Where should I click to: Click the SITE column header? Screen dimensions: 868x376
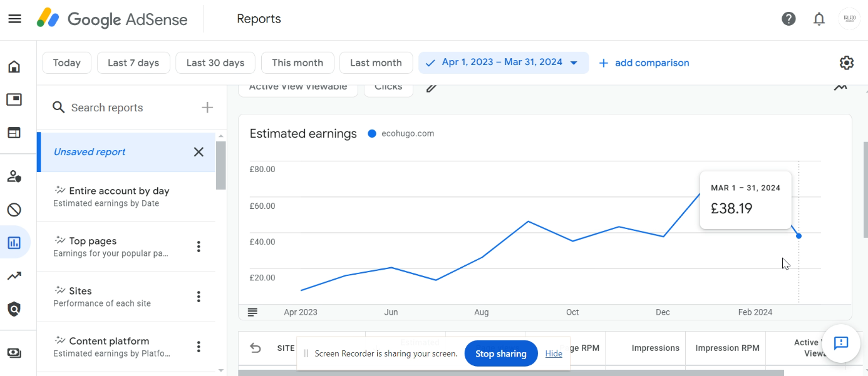tap(286, 348)
